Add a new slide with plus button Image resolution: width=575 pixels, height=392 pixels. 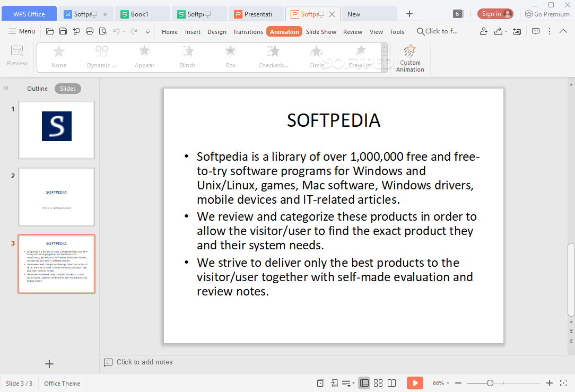pos(49,364)
